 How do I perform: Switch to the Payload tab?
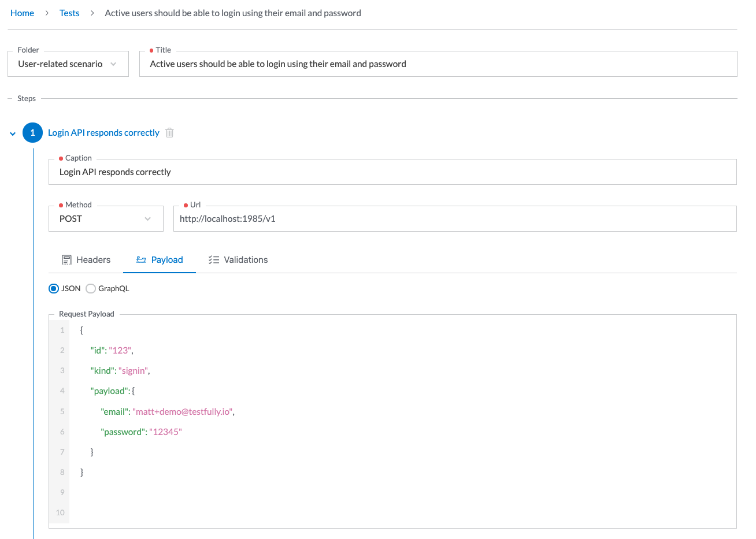(x=160, y=260)
